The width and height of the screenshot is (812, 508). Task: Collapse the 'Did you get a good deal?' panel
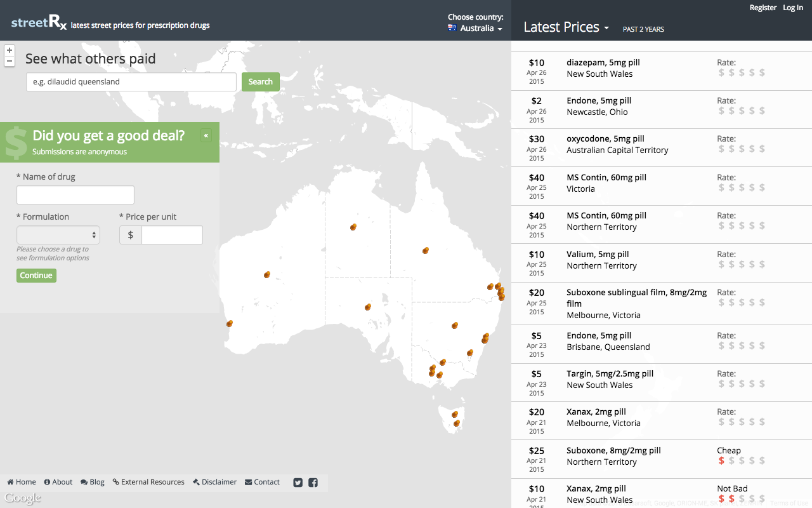206,135
